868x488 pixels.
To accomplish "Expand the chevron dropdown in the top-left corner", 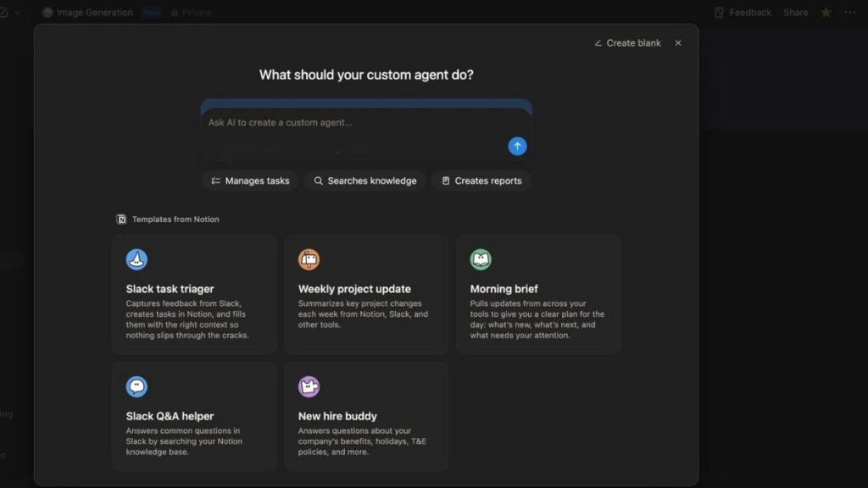I will point(17,13).
